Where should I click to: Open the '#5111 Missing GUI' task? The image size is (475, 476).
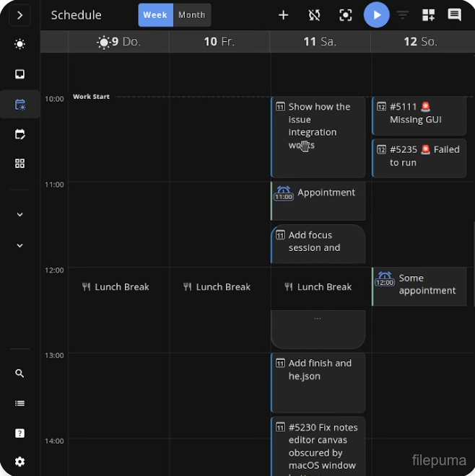tap(419, 115)
